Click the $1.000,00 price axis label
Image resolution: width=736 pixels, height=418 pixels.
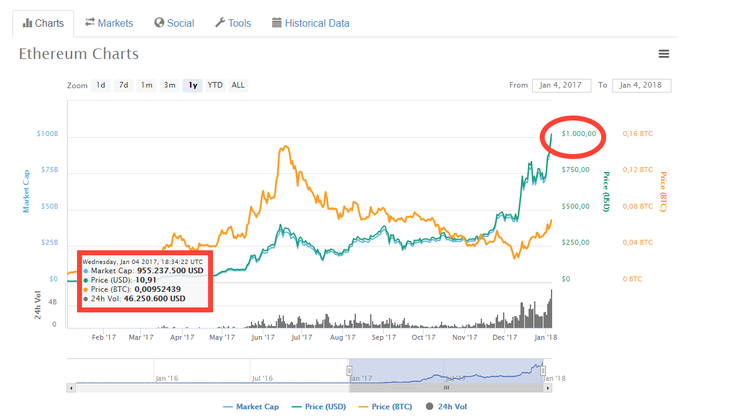579,134
